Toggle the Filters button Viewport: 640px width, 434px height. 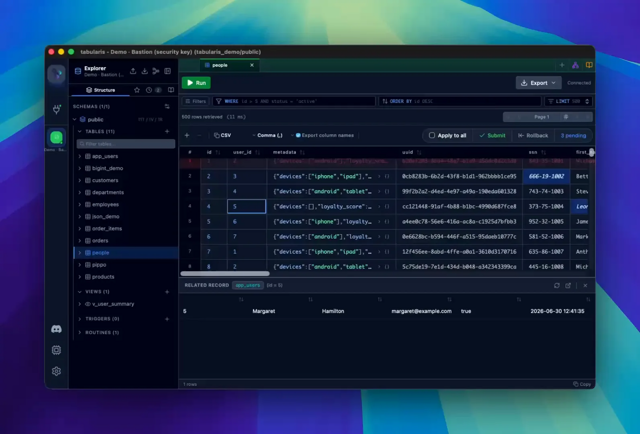[196, 101]
